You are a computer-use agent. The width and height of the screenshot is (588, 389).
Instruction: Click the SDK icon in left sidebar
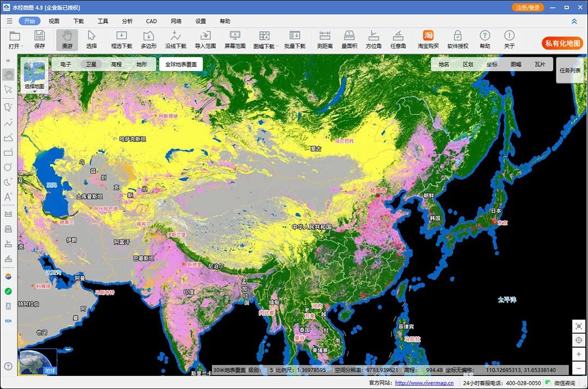[8, 321]
